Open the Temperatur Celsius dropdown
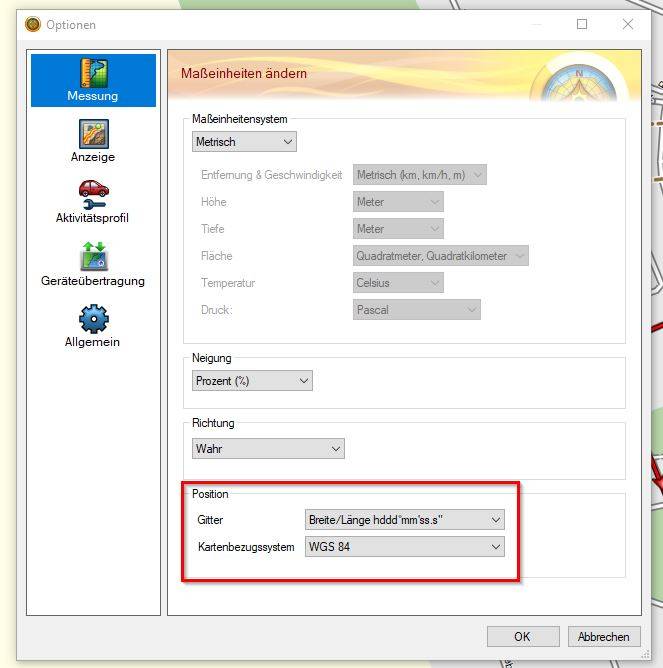Image resolution: width=663 pixels, height=668 pixels. tap(398, 283)
